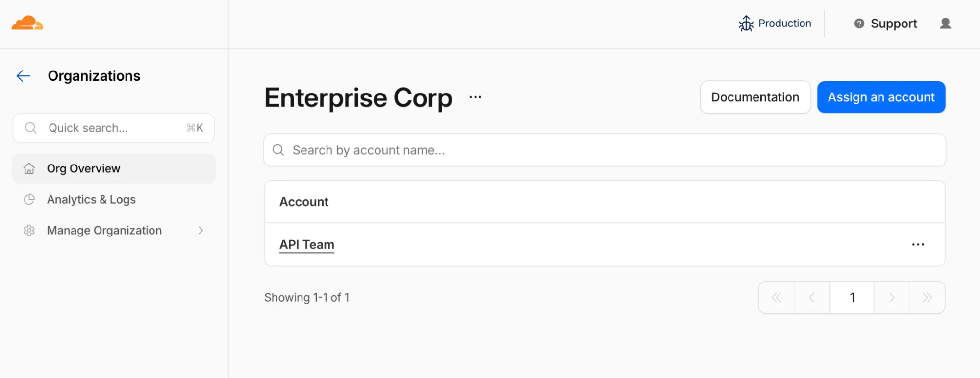The width and height of the screenshot is (980, 378).
Task: Select Analytics & Logs in the sidebar
Action: pyautogui.click(x=91, y=199)
